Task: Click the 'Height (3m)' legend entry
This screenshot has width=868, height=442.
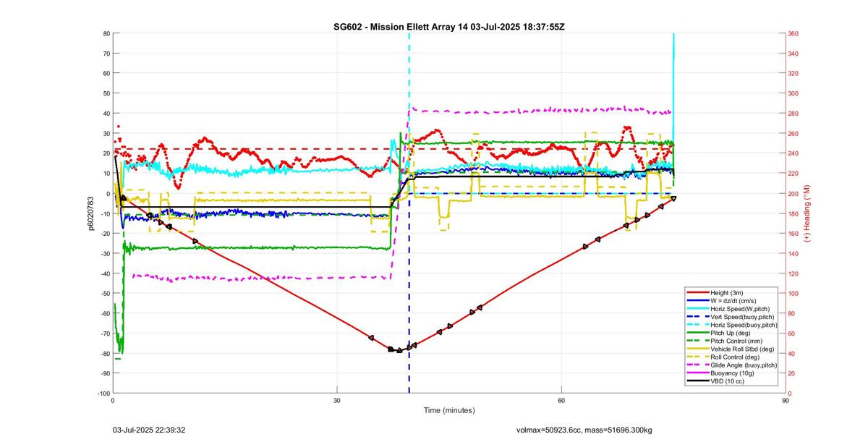Action: [731, 293]
